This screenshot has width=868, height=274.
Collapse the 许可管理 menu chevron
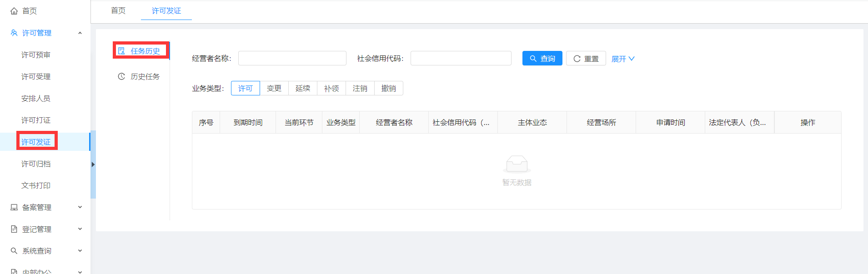coord(80,33)
